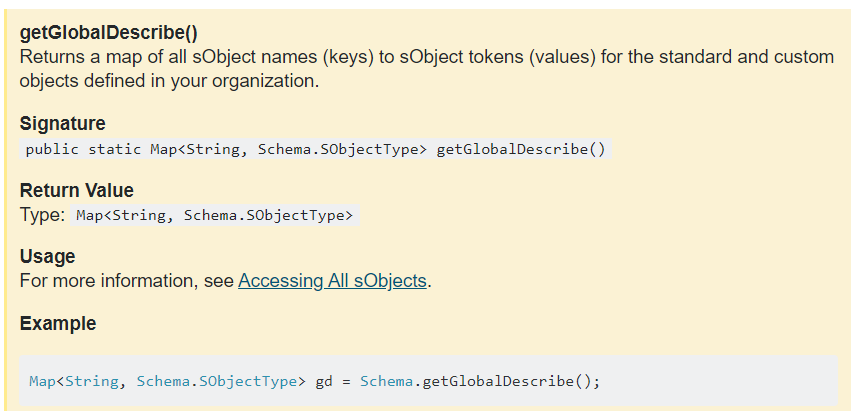This screenshot has width=853, height=411.
Task: Click the Usage section heading
Action: pos(47,257)
